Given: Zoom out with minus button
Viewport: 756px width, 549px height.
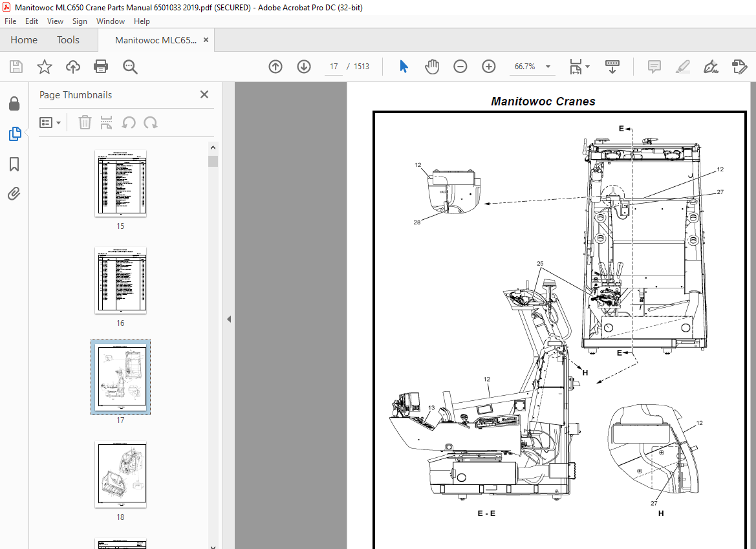Looking at the screenshot, I should 460,67.
